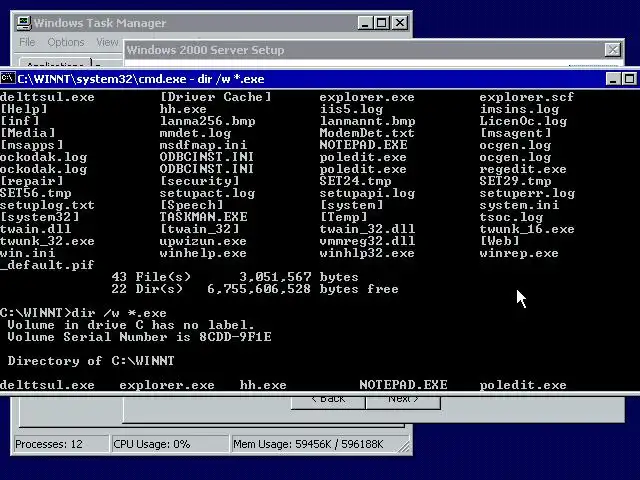Close the Windows Task Manager window

(400, 23)
